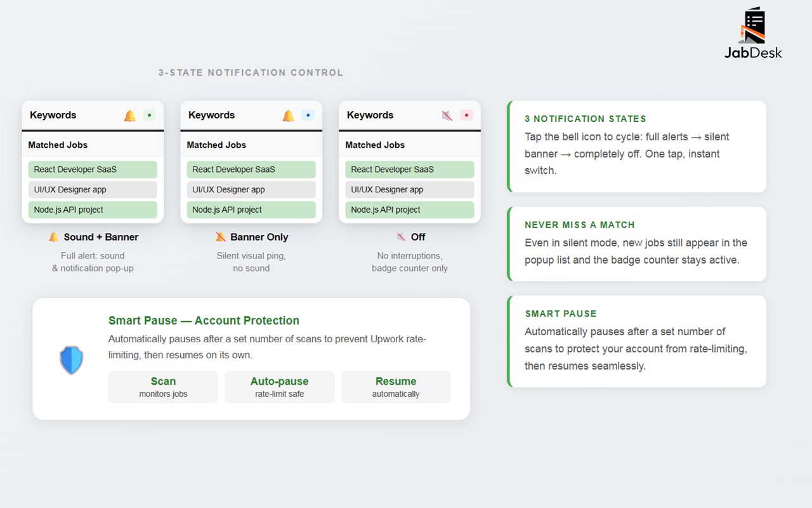
Task: Toggle the blue status dot in the Banner Only card
Action: click(x=308, y=116)
